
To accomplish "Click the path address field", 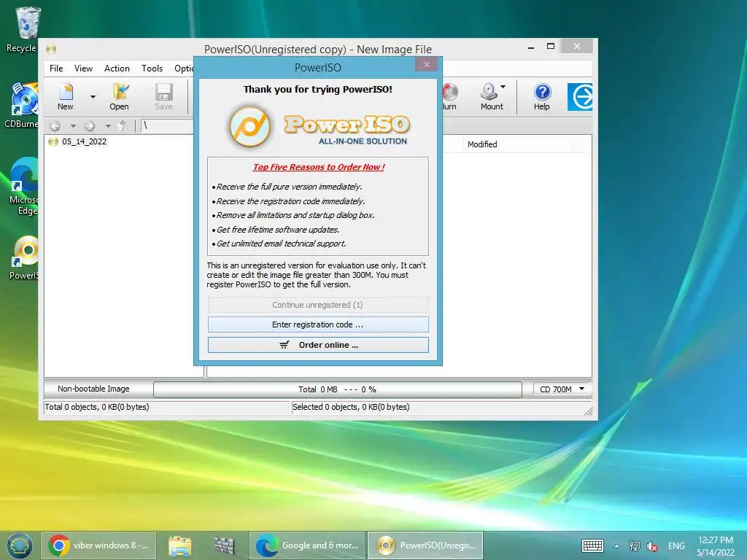I will point(167,125).
